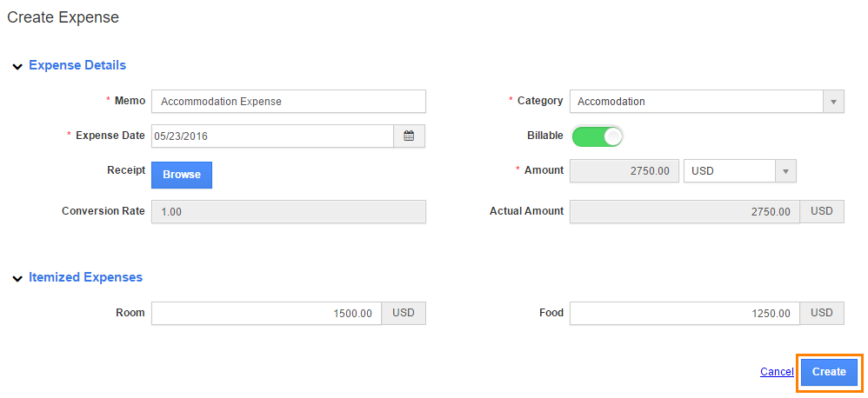Focus the Memo text field
The width and height of the screenshot is (868, 398).
coord(288,102)
